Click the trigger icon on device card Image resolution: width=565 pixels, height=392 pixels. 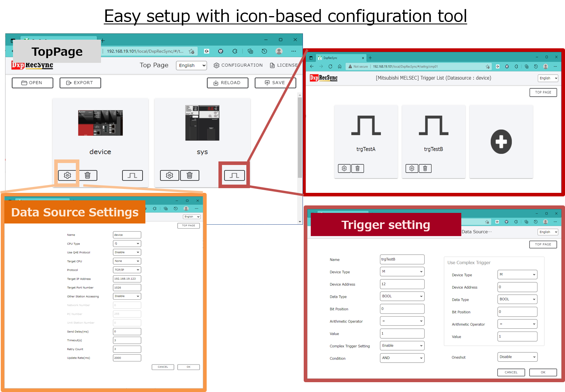point(132,175)
